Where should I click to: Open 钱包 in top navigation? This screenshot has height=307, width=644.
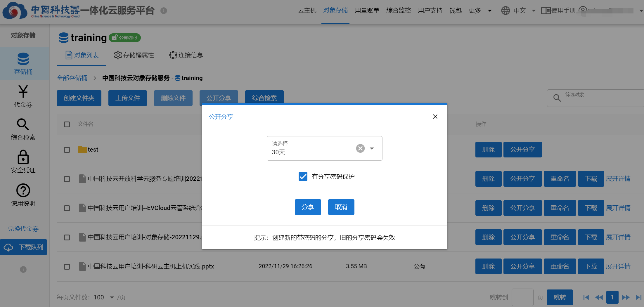455,11
